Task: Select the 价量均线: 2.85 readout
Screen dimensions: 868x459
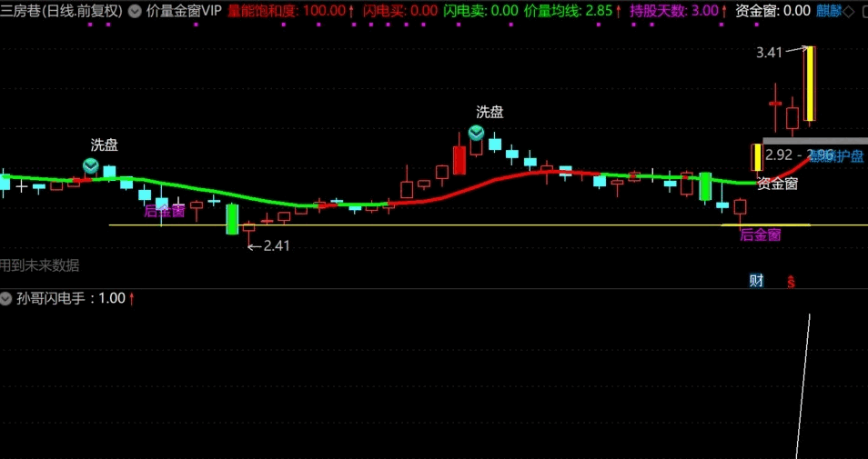Action: [x=572, y=11]
